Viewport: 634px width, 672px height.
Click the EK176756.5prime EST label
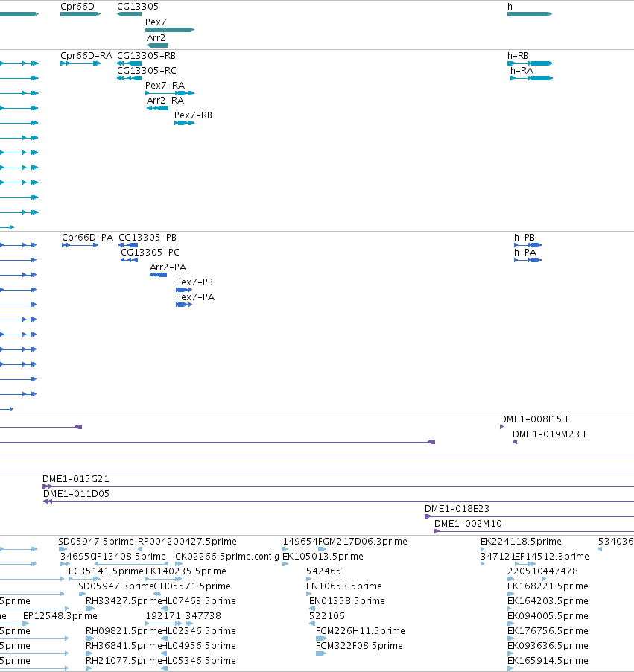pos(548,630)
